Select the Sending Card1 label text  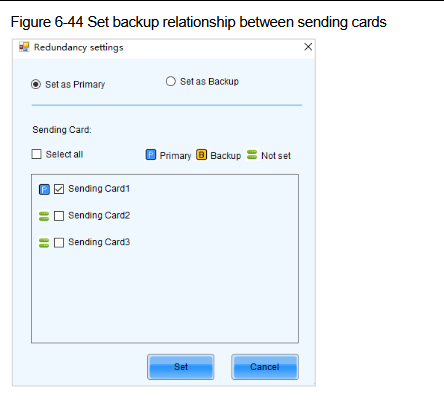[99, 189]
